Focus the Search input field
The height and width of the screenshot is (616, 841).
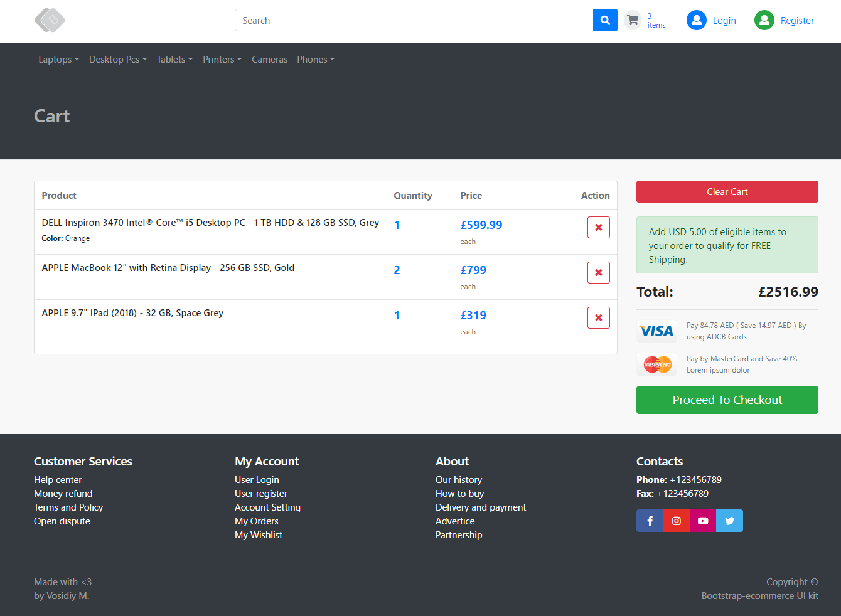click(414, 20)
